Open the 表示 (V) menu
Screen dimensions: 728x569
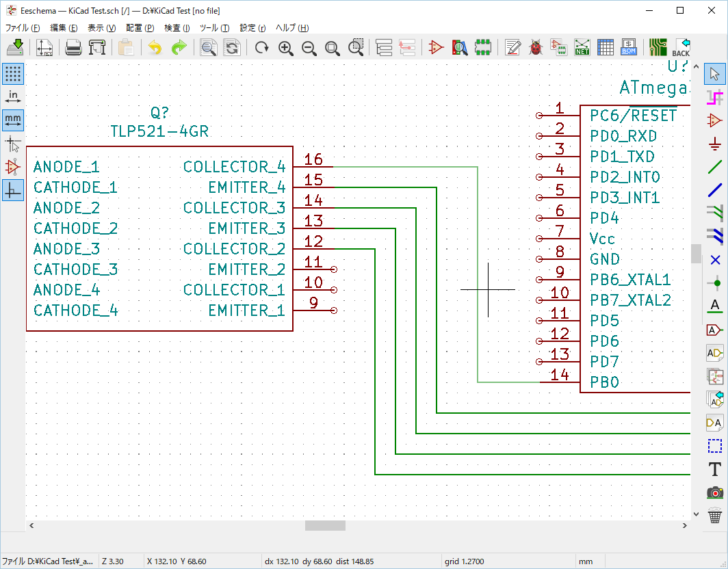coord(102,28)
